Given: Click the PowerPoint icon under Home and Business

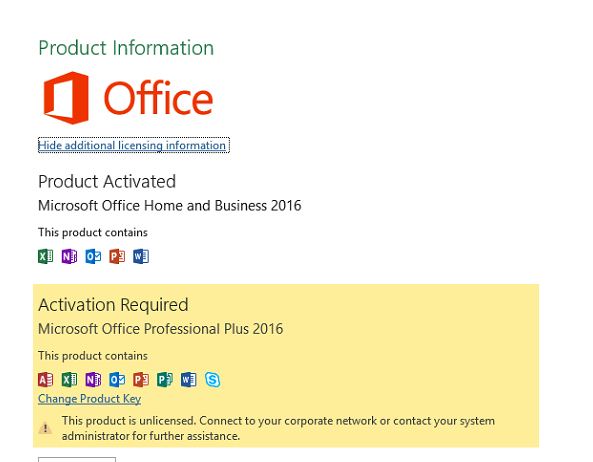Looking at the screenshot, I should 117,256.
